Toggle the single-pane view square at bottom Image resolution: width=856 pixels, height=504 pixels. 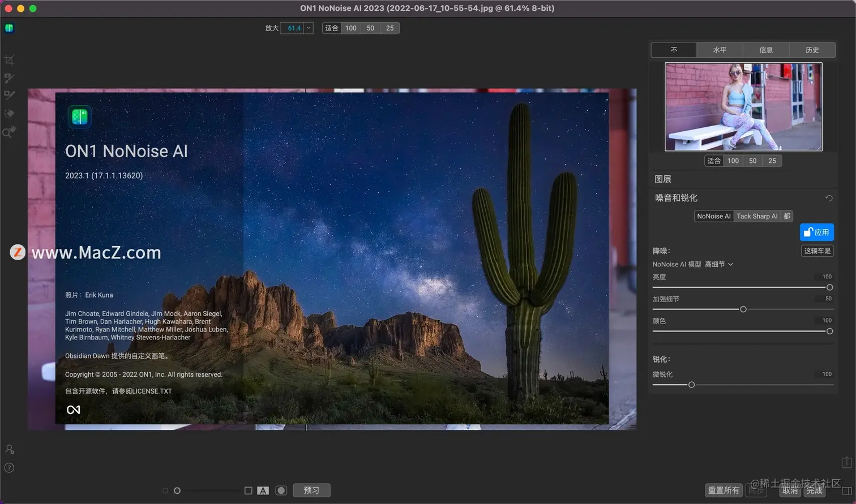tap(248, 490)
